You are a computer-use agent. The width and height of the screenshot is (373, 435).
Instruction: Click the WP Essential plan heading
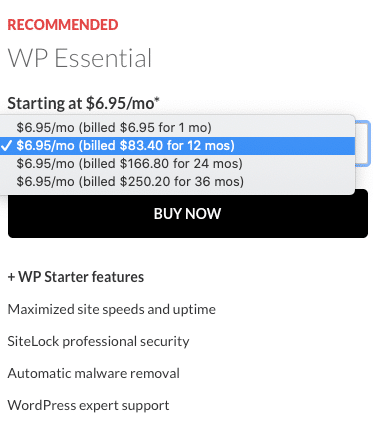click(80, 58)
